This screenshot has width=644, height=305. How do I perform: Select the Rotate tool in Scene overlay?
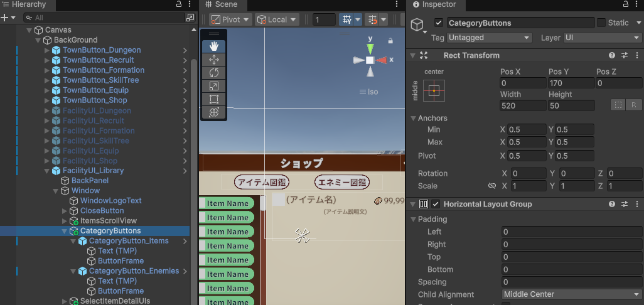(x=213, y=73)
